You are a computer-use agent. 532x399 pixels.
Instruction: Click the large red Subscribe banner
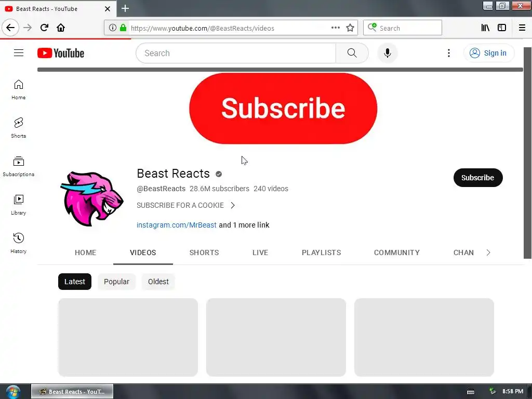coord(283,109)
